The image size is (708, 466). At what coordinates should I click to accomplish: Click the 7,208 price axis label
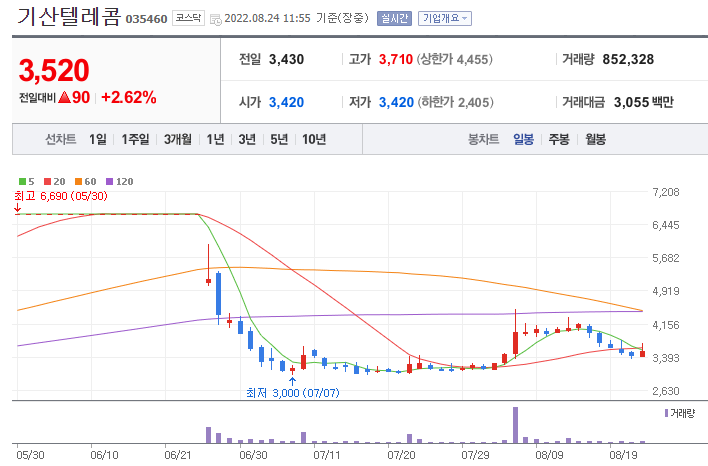tap(666, 192)
